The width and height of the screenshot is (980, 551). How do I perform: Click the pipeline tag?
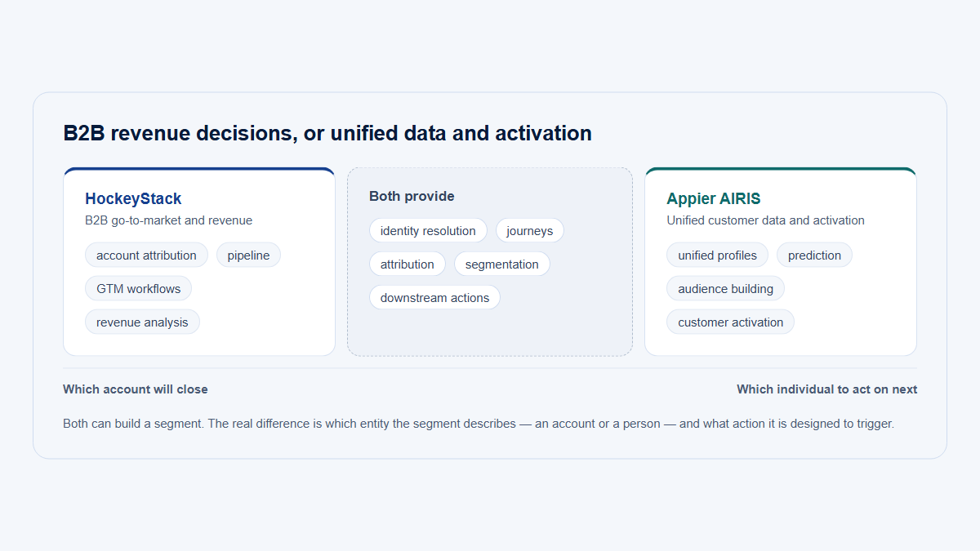click(248, 256)
